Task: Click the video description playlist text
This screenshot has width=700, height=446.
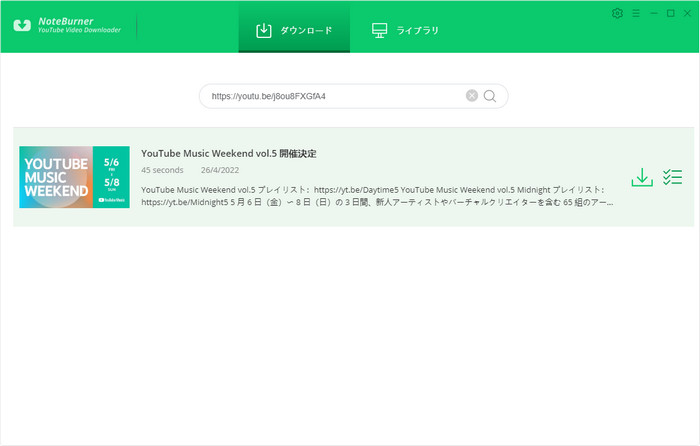Action: click(x=377, y=196)
